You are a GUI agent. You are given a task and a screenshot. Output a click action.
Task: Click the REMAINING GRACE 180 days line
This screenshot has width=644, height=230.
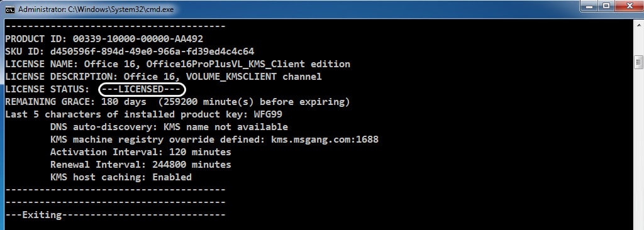click(177, 101)
